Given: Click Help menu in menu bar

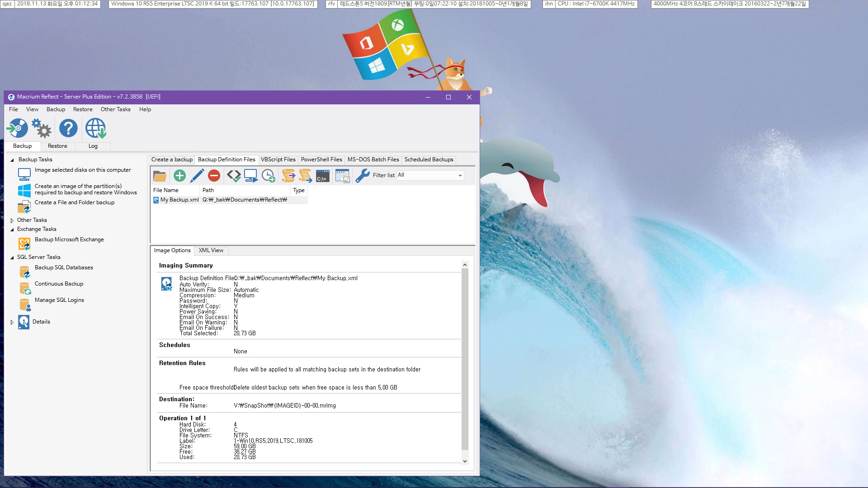Looking at the screenshot, I should pos(144,109).
